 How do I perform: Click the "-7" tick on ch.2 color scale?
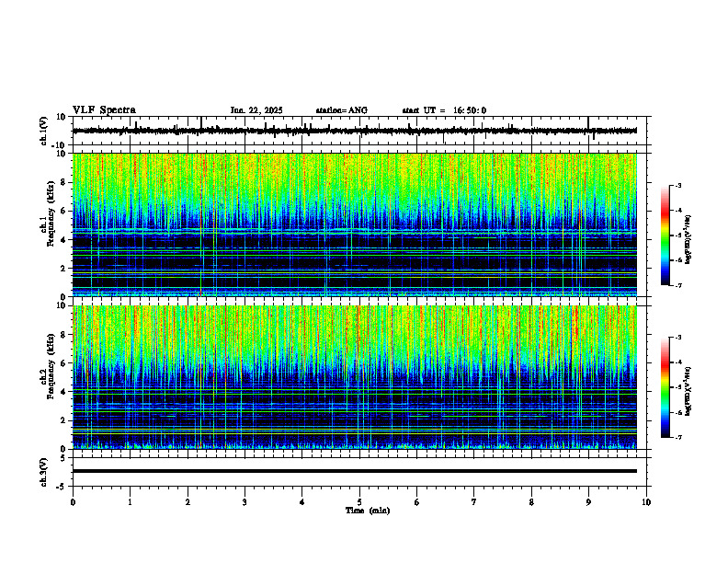[677, 437]
